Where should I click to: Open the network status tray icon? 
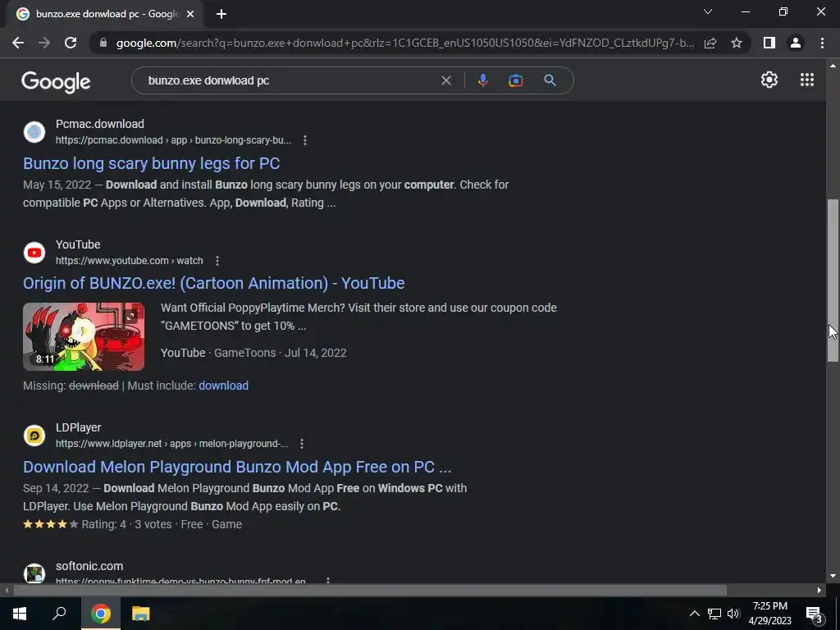[x=714, y=614]
